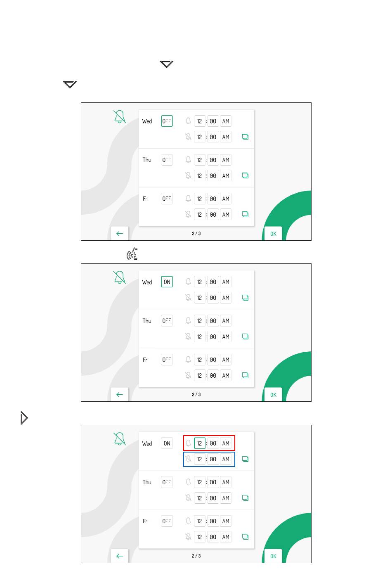Click the Fri copy icon in the bottom screen

point(245,537)
